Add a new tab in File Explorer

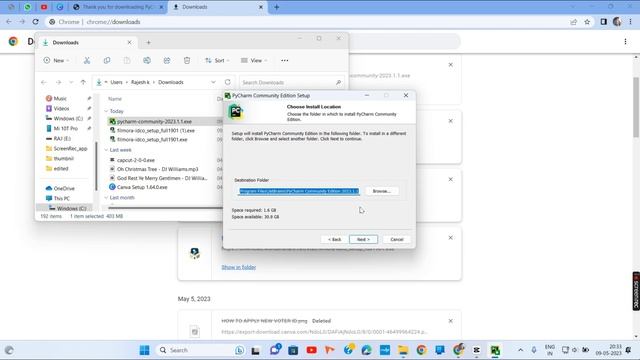[149, 42]
